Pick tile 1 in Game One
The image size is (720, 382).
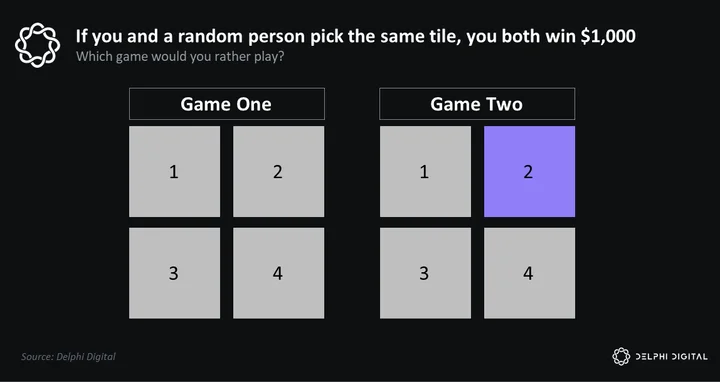[174, 171]
